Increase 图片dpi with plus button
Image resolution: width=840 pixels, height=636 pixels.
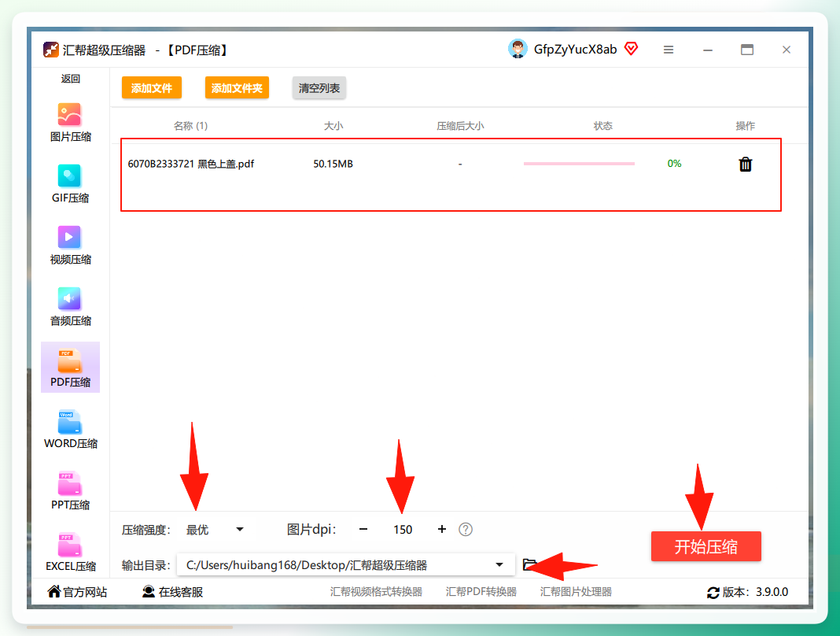pos(442,529)
